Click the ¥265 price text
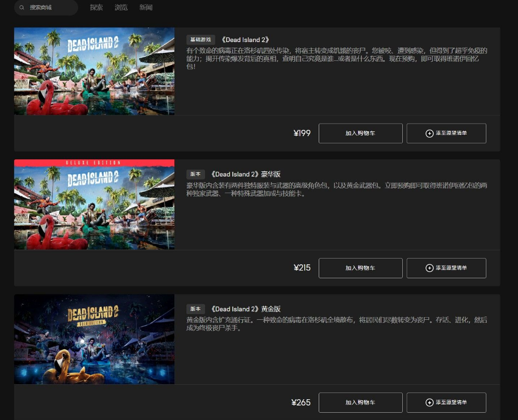 click(x=301, y=402)
